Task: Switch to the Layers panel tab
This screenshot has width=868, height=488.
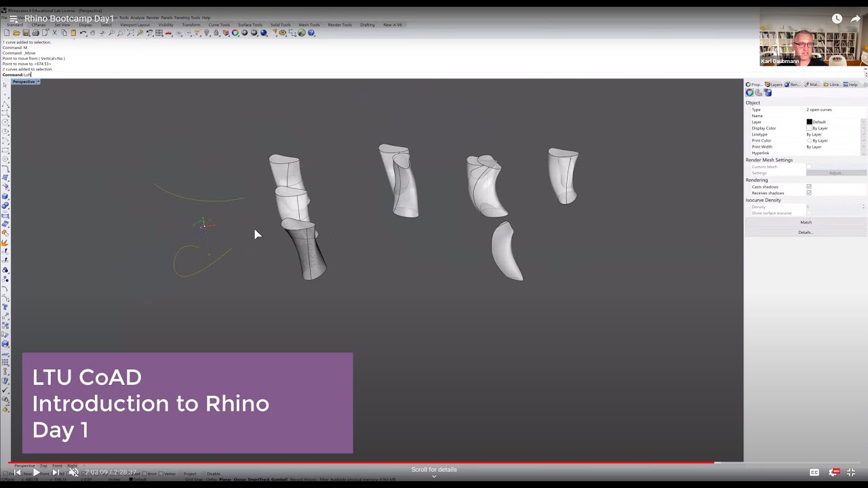Action: pyautogui.click(x=774, y=85)
